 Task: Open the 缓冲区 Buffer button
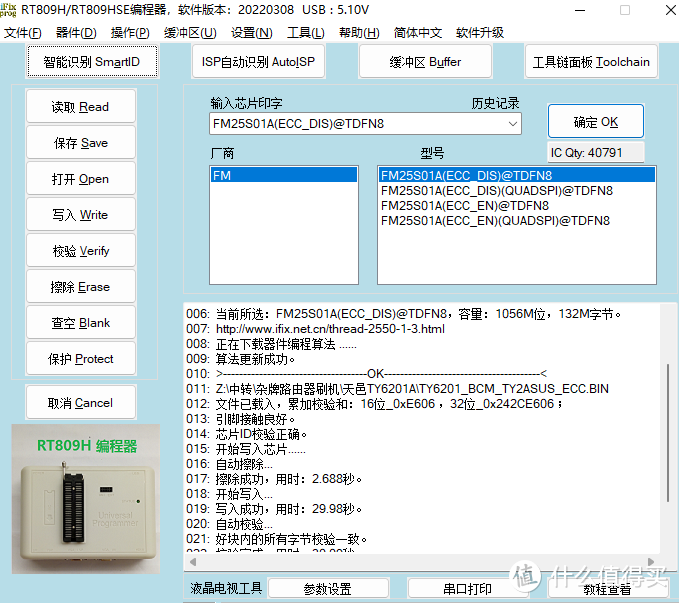(425, 62)
